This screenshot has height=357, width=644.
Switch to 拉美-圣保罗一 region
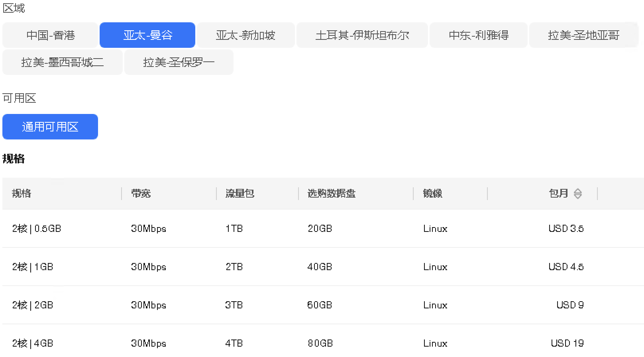point(179,62)
